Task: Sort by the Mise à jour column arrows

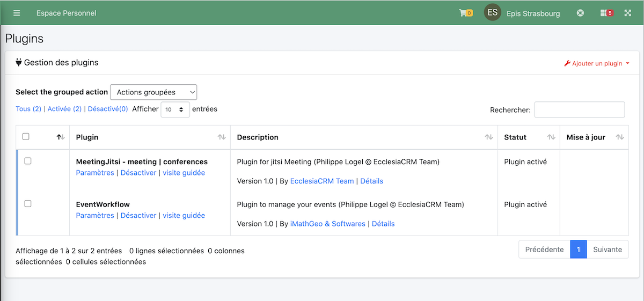Action: tap(620, 137)
